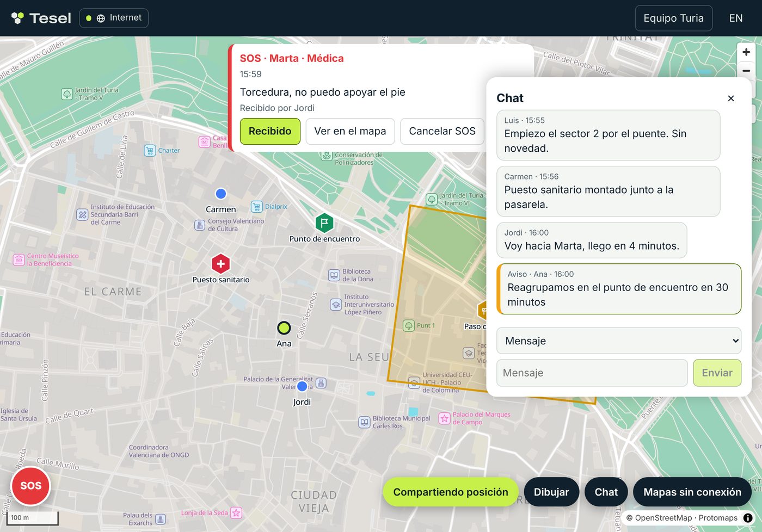Viewport: 762px width, 532px height.
Task: Click the Biblioteca de la Dona map icon
Action: 334,275
